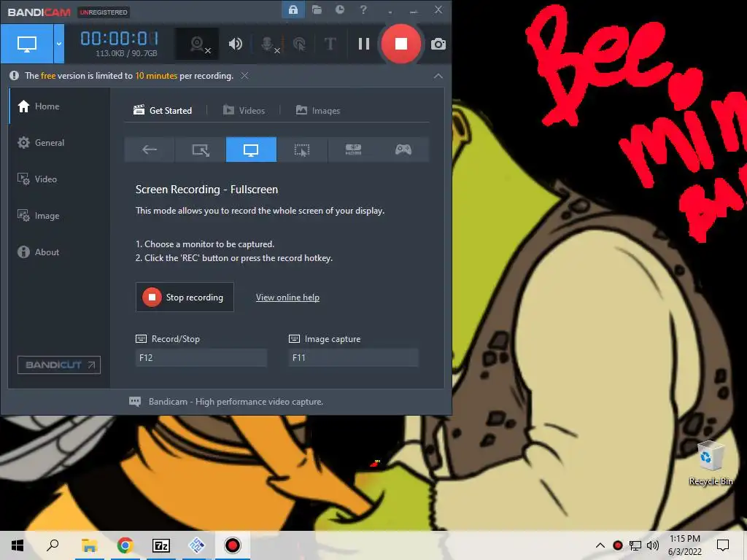Switch to the Get Started tab

pos(163,111)
